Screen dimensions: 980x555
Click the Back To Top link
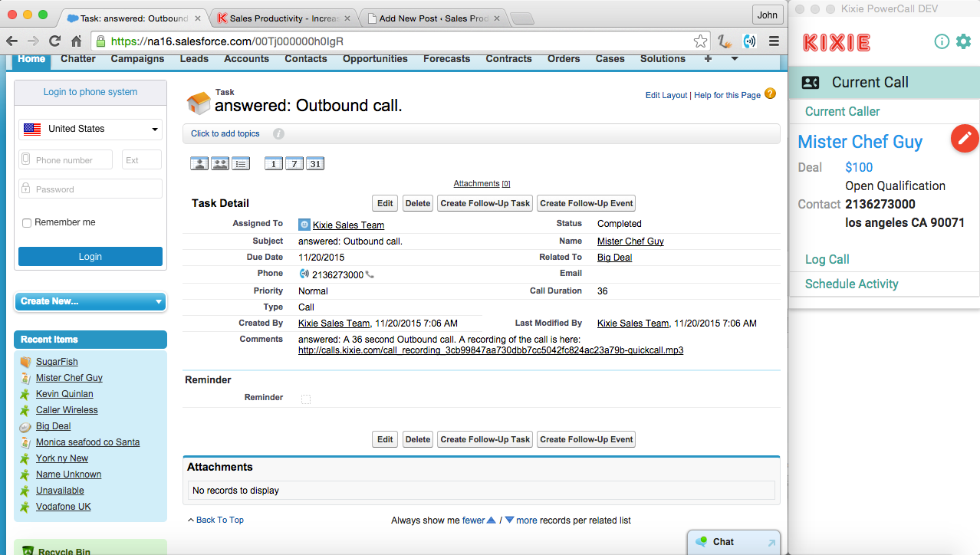(x=220, y=520)
